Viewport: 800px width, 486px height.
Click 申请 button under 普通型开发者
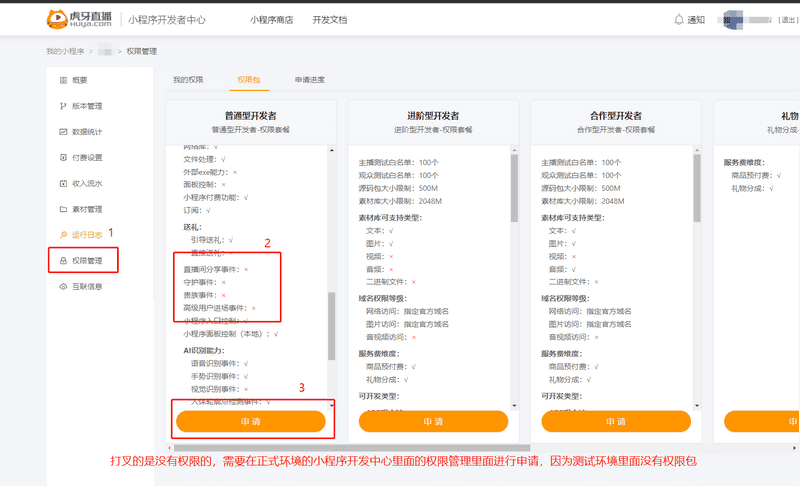pyautogui.click(x=251, y=422)
